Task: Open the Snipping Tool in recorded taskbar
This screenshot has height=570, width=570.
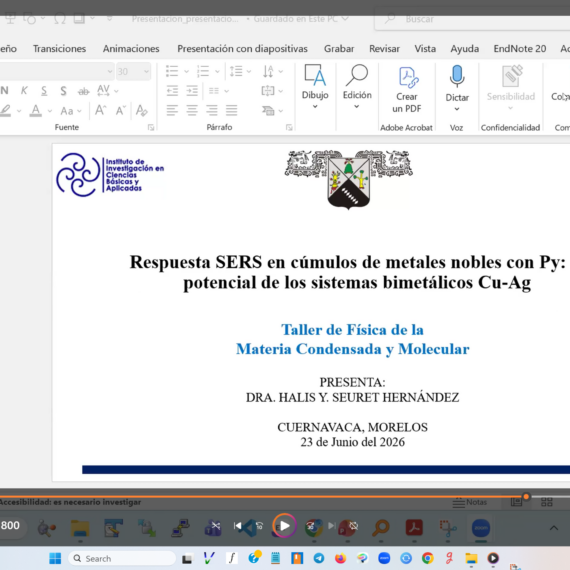Action: 448,528
